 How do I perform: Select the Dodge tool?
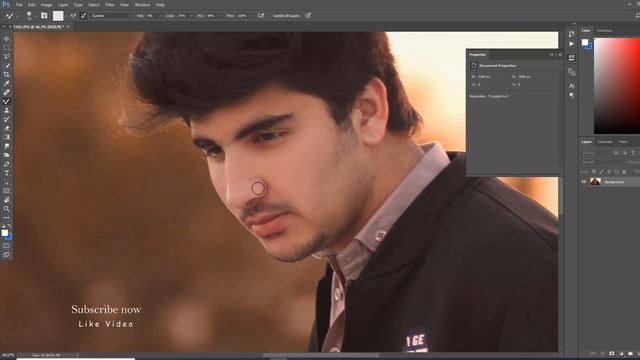click(x=7, y=155)
